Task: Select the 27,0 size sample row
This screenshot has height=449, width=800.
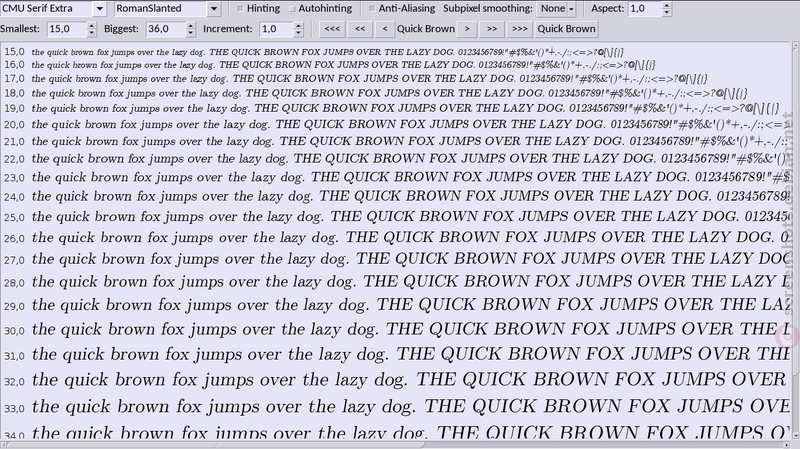Action: (x=395, y=259)
